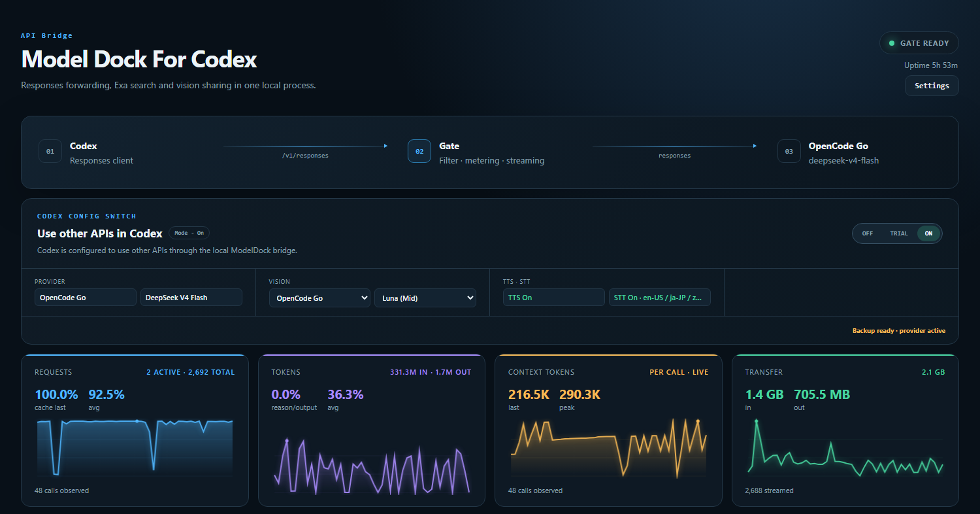Switch Codex config mode to ON

(928, 233)
